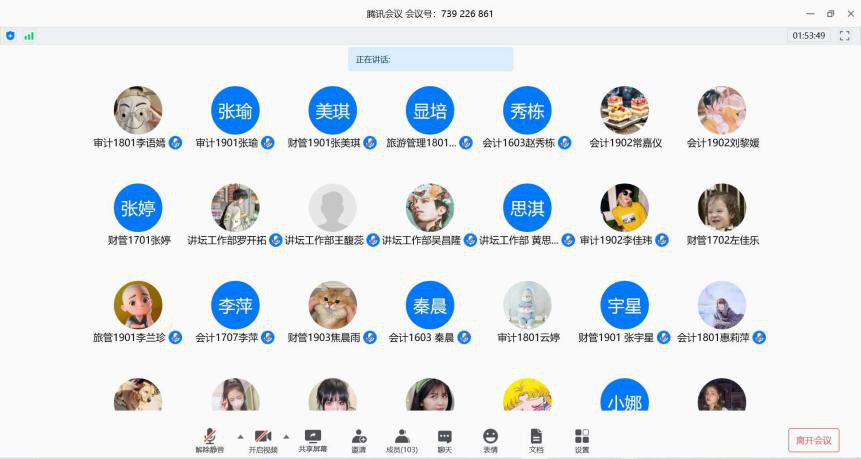The width and height of the screenshot is (861, 459).
Task: Expand the audio options arrow beside 解除静音
Action: pos(240,436)
